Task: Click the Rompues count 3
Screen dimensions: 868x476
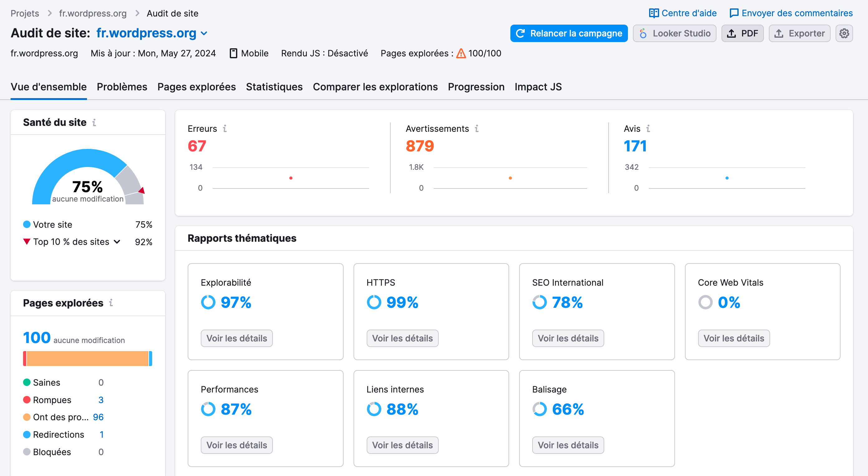Action: 101,400
